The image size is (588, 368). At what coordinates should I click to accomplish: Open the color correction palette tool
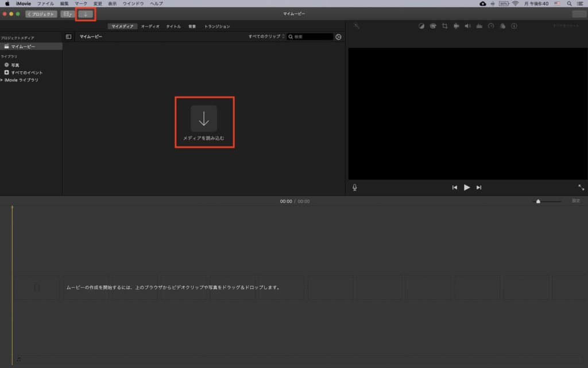pos(433,26)
